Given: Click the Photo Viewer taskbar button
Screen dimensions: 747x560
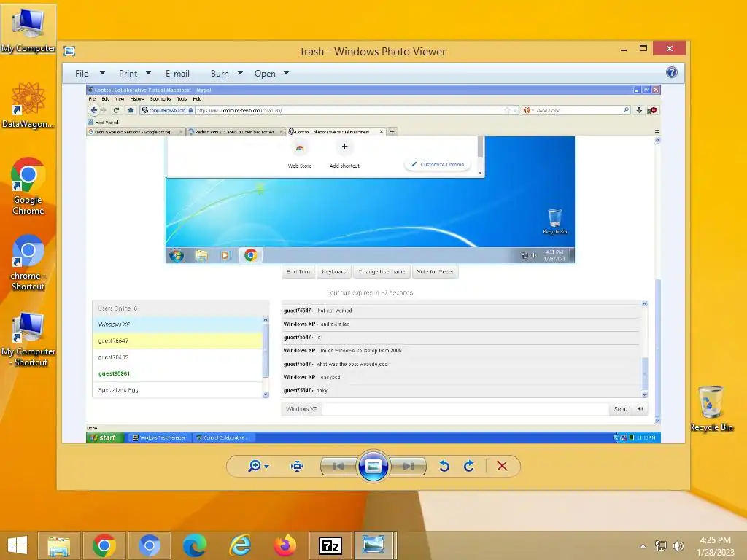Looking at the screenshot, I should [374, 545].
